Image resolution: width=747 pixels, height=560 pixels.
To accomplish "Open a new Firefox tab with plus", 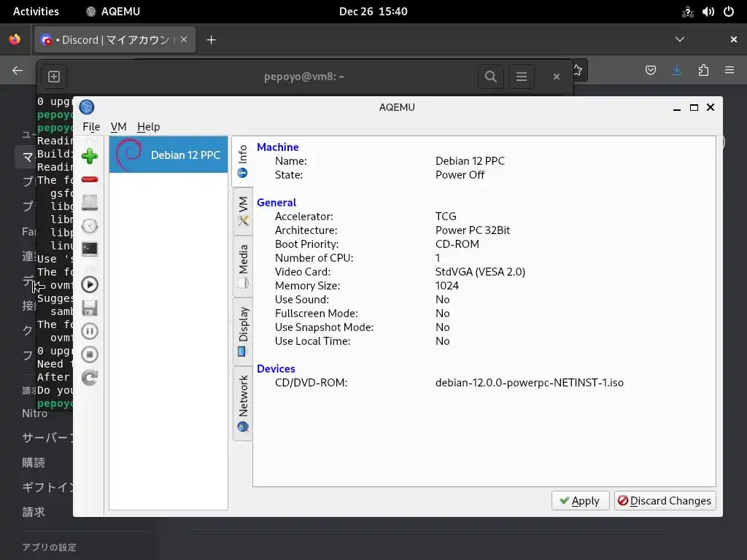I will [x=212, y=40].
